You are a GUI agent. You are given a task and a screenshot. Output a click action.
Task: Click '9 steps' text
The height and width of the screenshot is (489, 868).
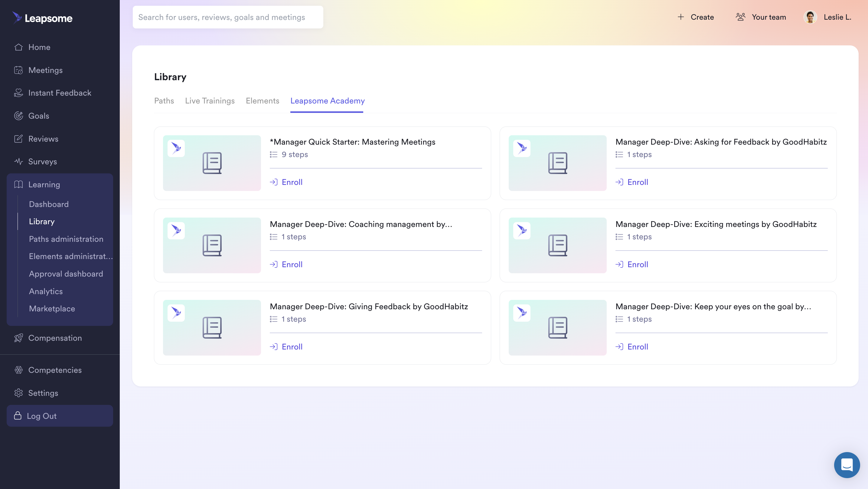[x=295, y=154]
